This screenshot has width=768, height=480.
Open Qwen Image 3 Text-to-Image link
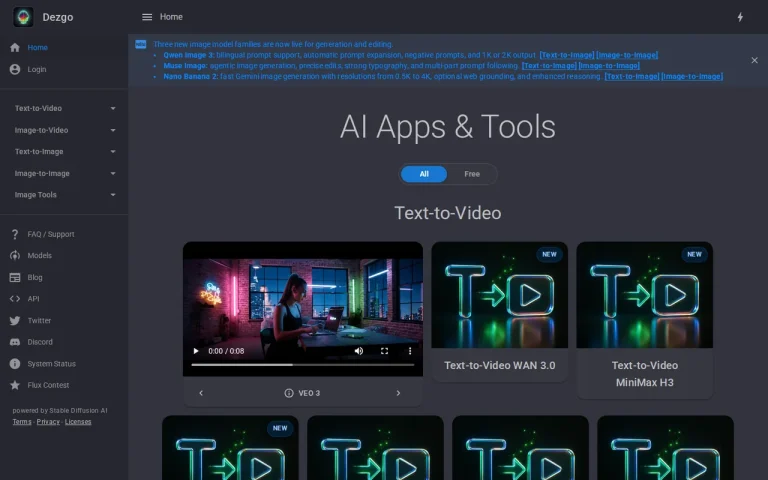(567, 55)
